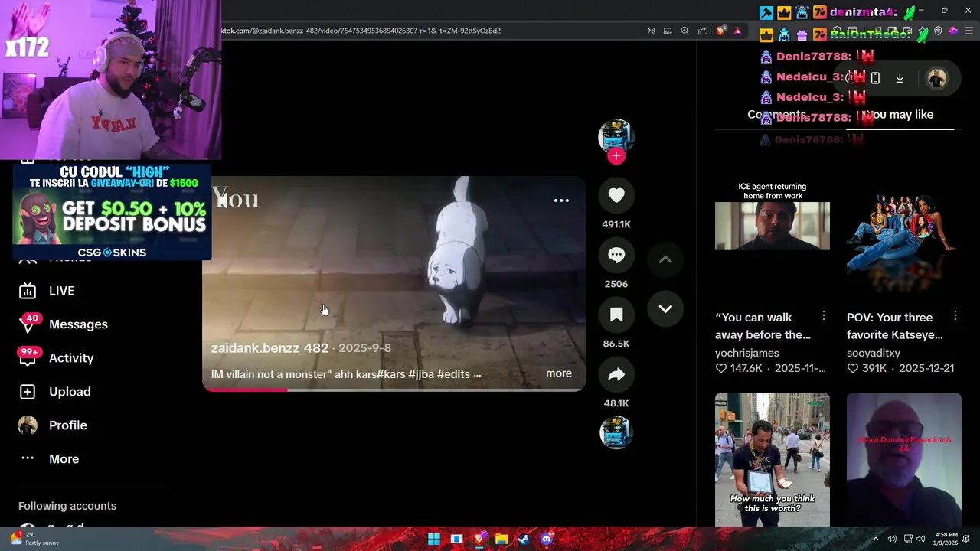Like the video with the heart icon
980x551 pixels.
coord(616,196)
